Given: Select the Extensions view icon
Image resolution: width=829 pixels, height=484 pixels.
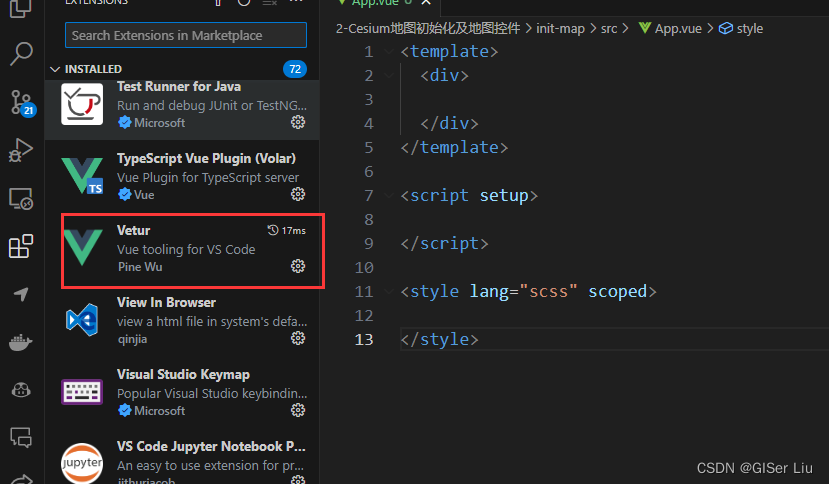Looking at the screenshot, I should coord(21,246).
